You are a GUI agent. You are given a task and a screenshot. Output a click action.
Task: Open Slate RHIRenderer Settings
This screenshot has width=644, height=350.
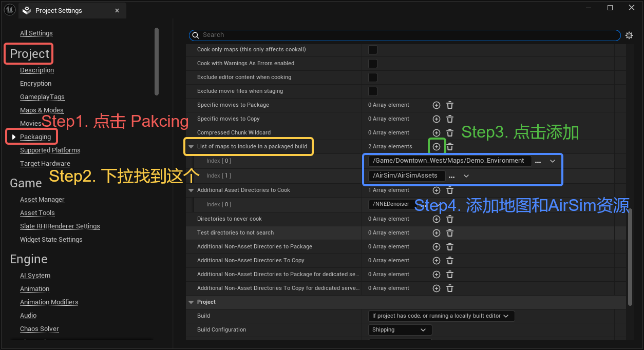coord(60,226)
